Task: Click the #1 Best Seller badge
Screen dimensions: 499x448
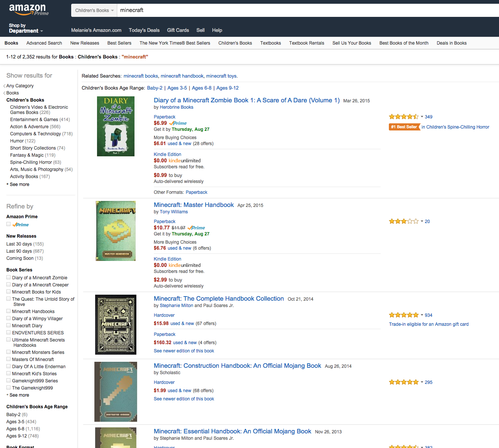Action: (404, 127)
